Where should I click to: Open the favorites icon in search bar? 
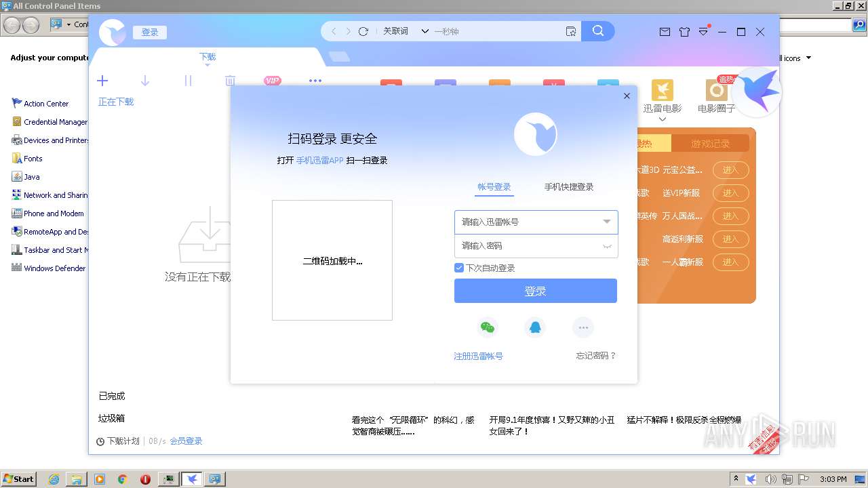[x=571, y=31]
